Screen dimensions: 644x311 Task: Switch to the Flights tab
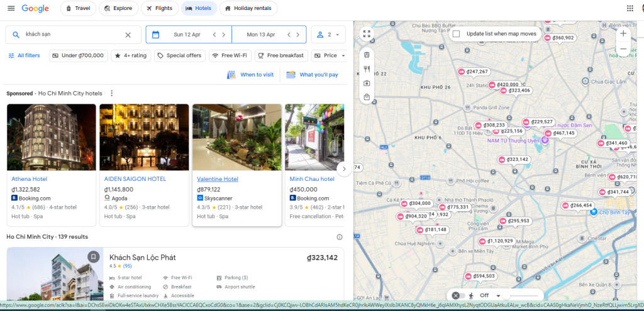click(x=159, y=8)
